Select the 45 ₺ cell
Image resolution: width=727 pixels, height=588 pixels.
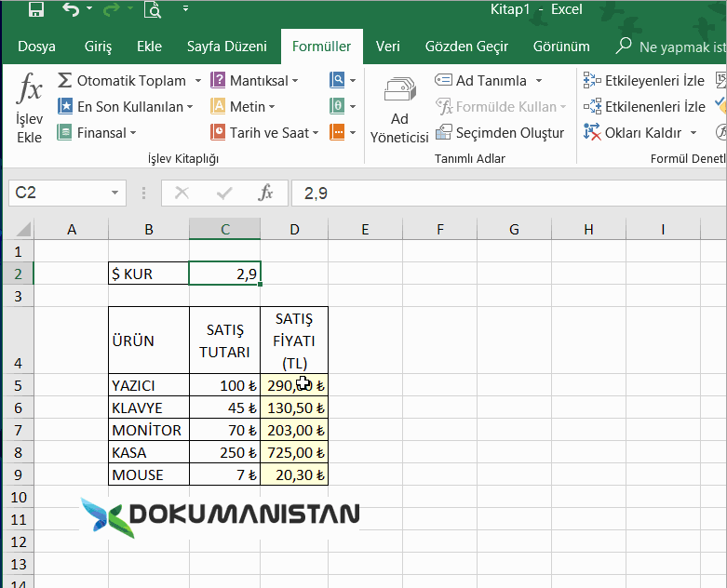pos(225,408)
